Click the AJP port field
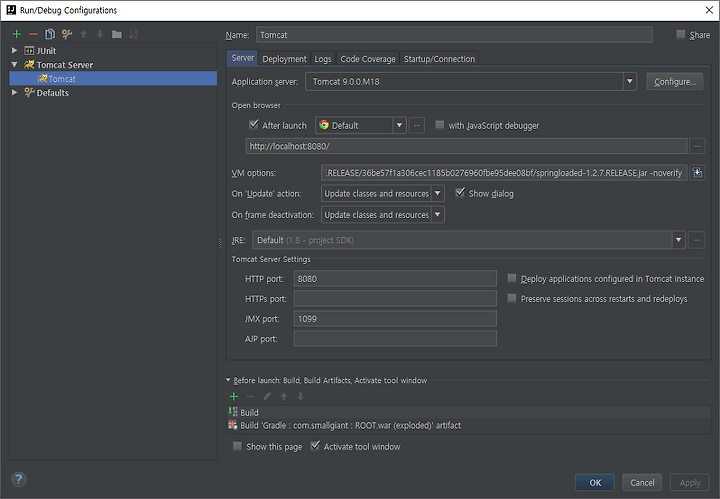The height and width of the screenshot is (499, 720). click(395, 339)
